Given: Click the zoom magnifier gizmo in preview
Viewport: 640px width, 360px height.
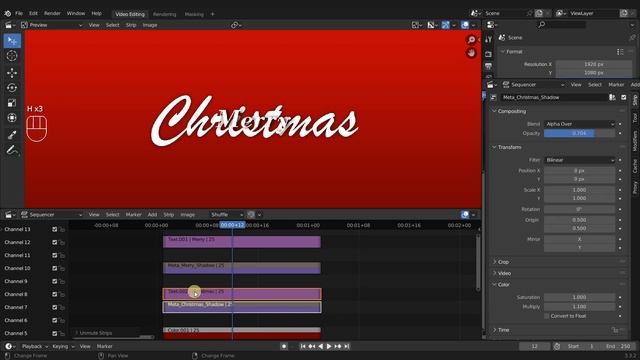Looking at the screenshot, I should pos(471,40).
